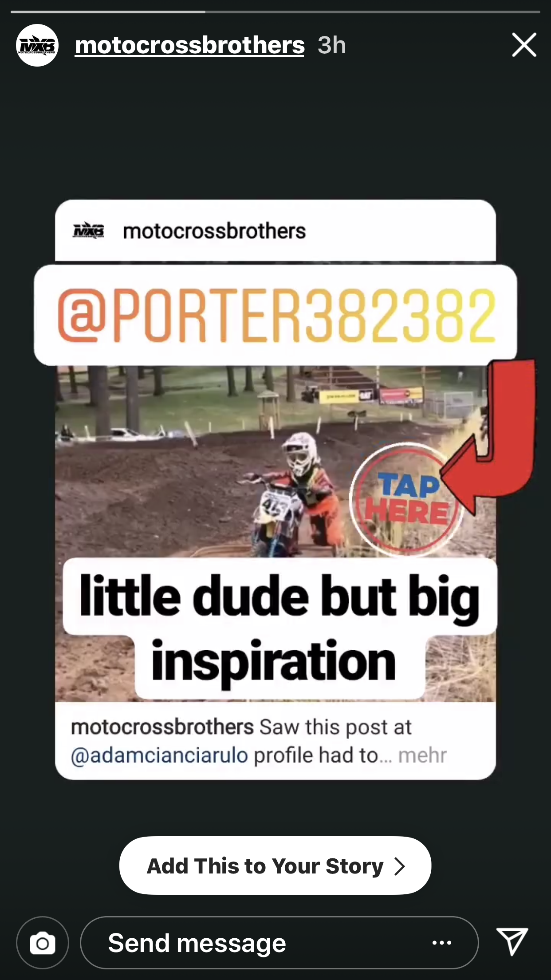The width and height of the screenshot is (551, 980).
Task: Open the camera icon beside message field
Action: 43,943
